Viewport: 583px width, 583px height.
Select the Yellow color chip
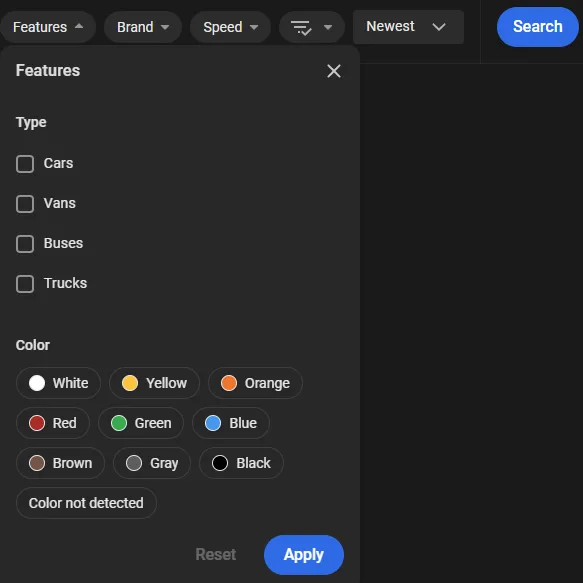click(x=154, y=383)
